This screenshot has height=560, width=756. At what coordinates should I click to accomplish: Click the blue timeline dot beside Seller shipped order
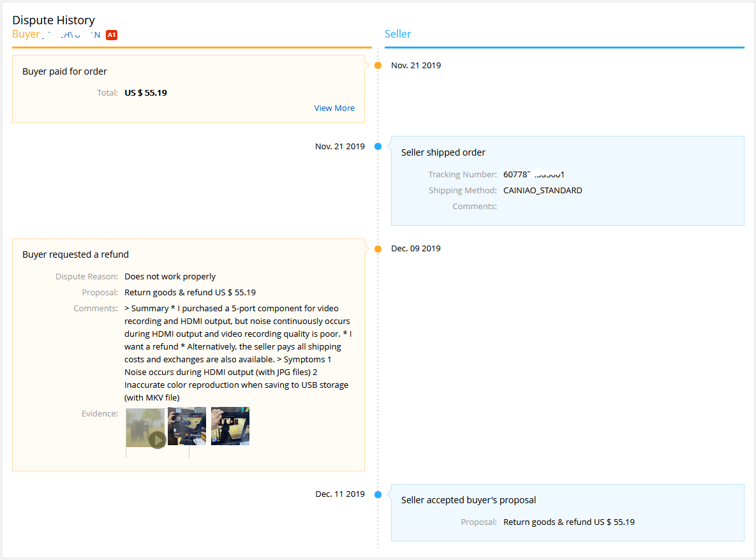click(378, 147)
